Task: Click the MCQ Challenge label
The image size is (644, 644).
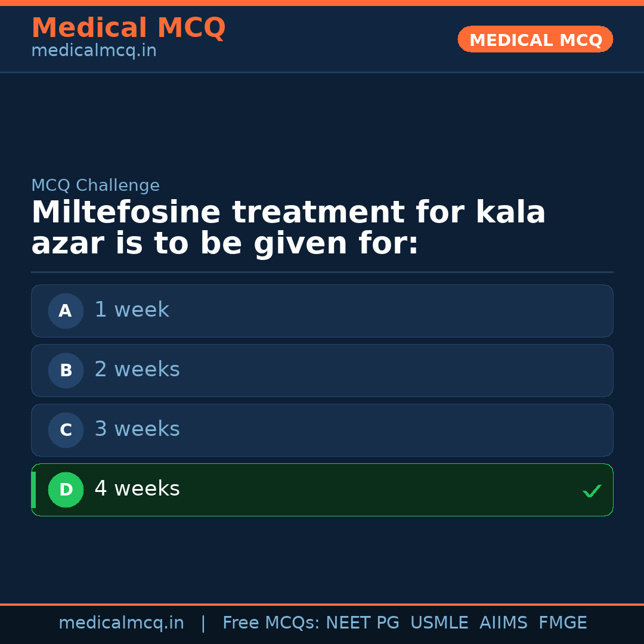Action: coord(95,185)
